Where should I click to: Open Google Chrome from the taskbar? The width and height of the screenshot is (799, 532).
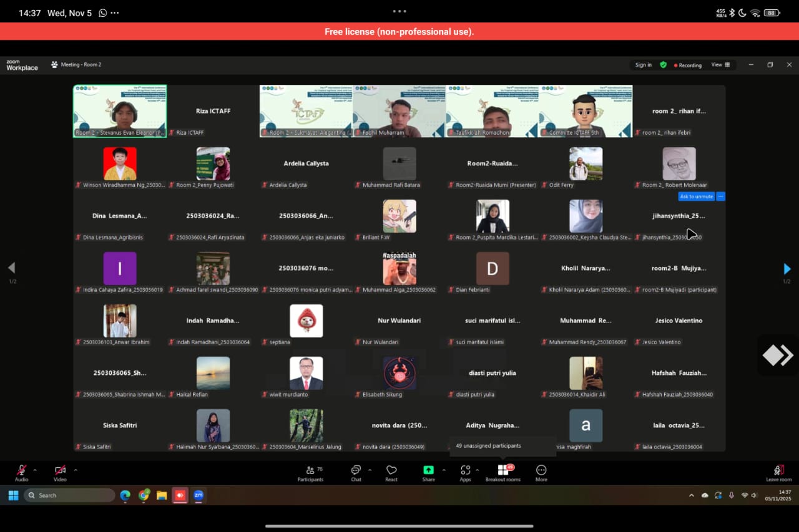pos(144,495)
